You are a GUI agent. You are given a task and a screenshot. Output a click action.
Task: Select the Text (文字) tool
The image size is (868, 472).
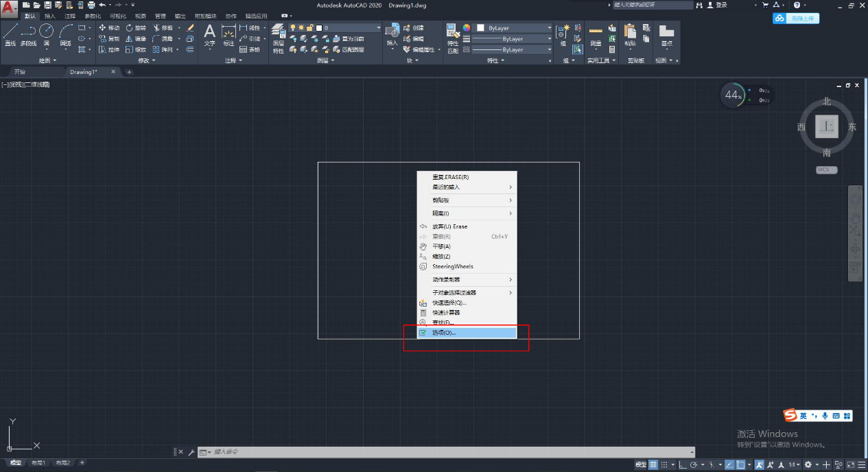(210, 34)
